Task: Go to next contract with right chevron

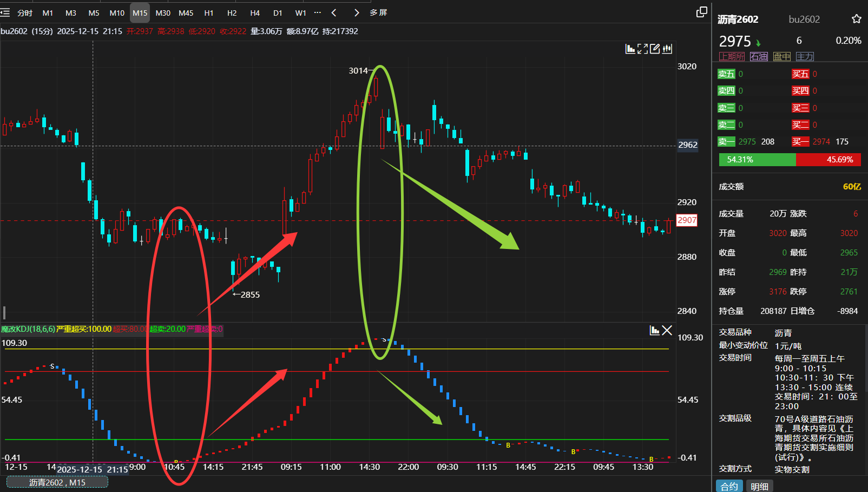Action: pos(356,13)
